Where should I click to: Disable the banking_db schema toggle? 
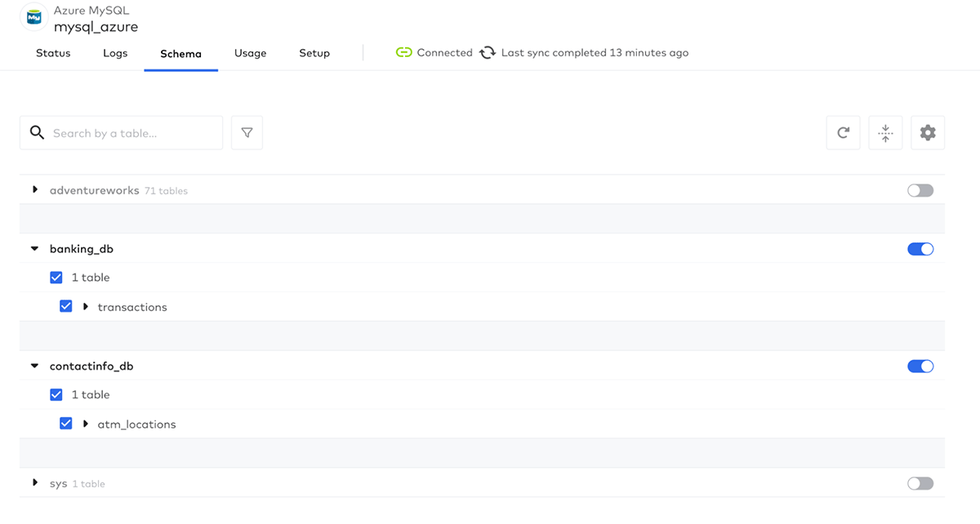[x=920, y=249]
